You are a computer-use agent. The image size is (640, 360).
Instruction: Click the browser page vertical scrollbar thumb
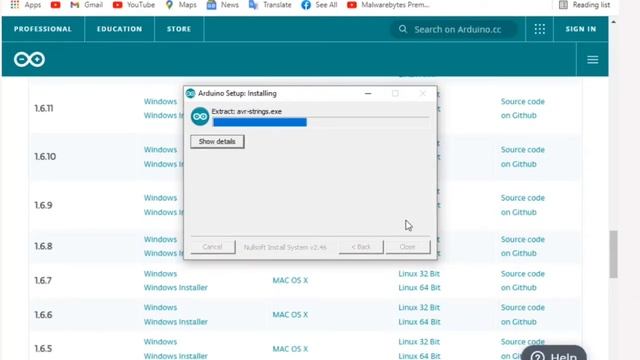pos(613,254)
